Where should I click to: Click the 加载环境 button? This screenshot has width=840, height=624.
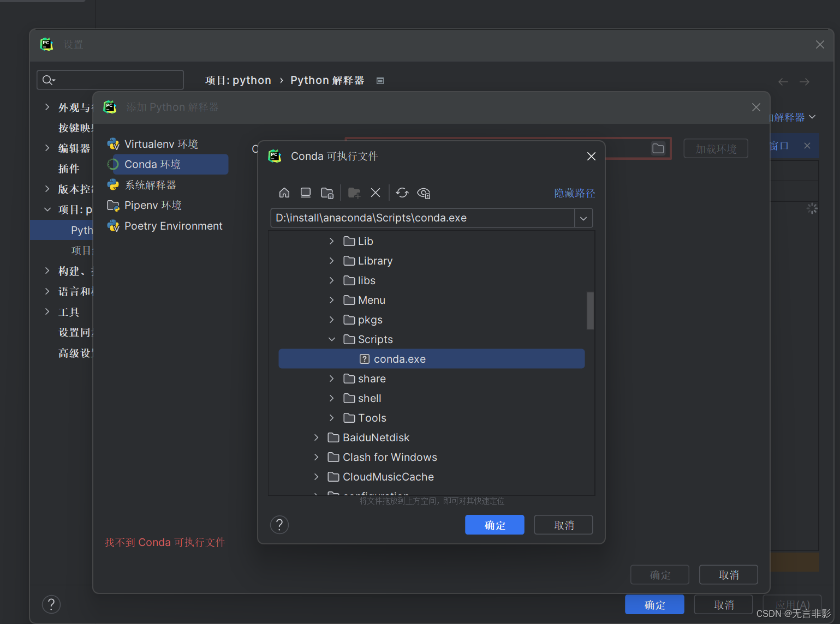[x=716, y=148]
